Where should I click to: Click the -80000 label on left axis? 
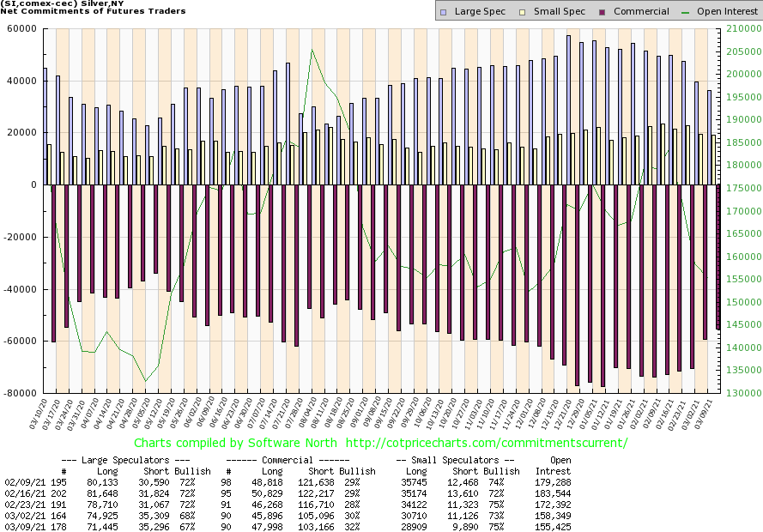(x=19, y=393)
